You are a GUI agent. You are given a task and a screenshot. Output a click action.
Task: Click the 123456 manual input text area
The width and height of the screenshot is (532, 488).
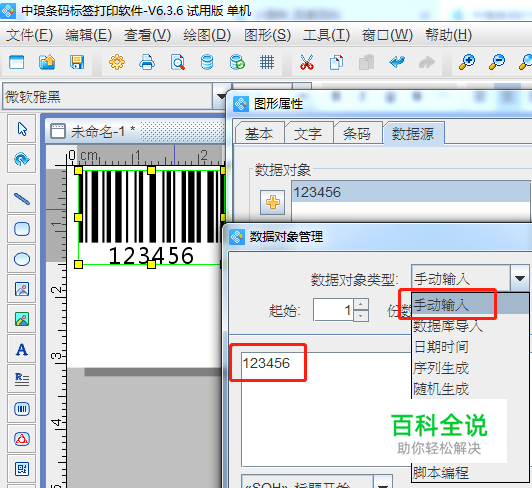tap(326, 409)
